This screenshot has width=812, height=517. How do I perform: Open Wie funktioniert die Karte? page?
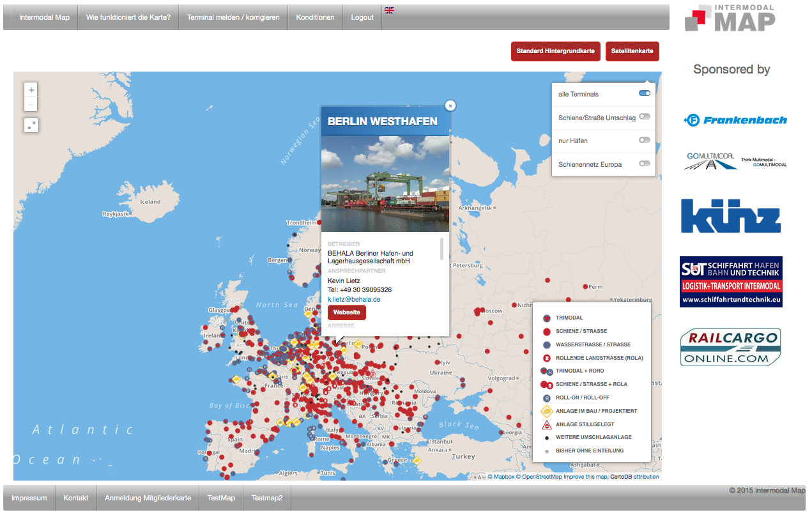click(128, 17)
